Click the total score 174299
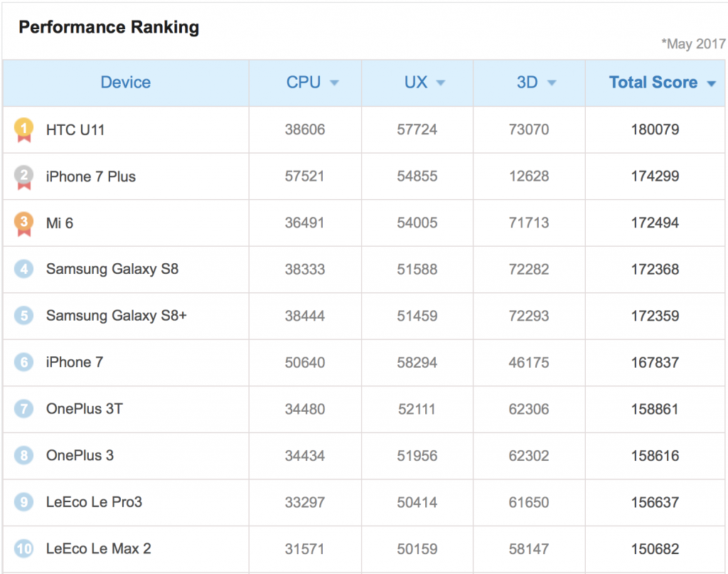728x574 pixels. pyautogui.click(x=655, y=176)
